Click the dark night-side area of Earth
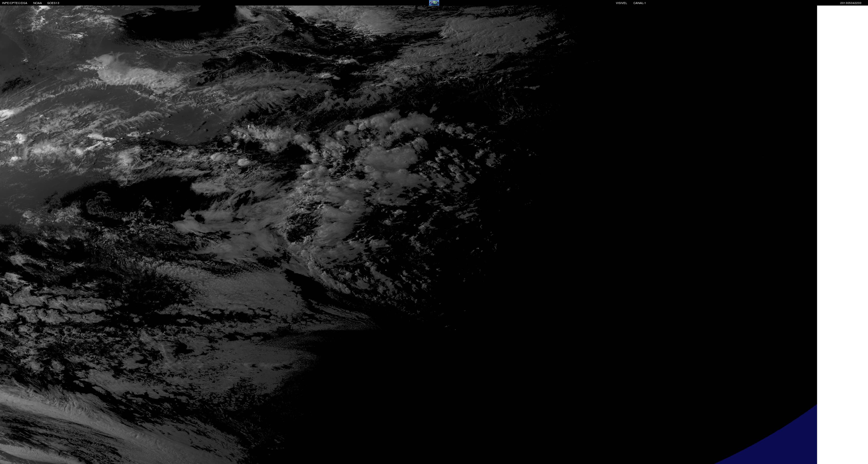The height and width of the screenshot is (464, 868). click(x=640, y=236)
